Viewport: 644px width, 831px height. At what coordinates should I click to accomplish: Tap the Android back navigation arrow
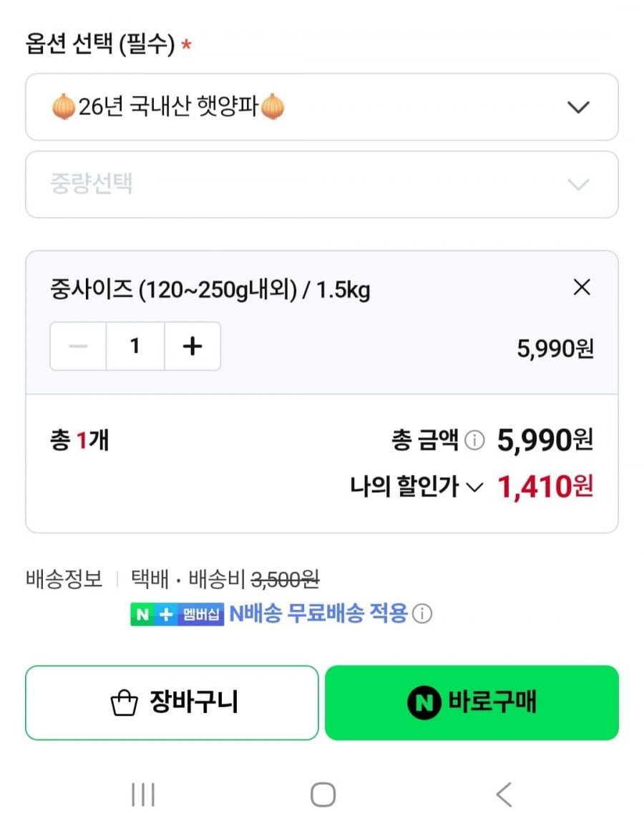[x=504, y=794]
